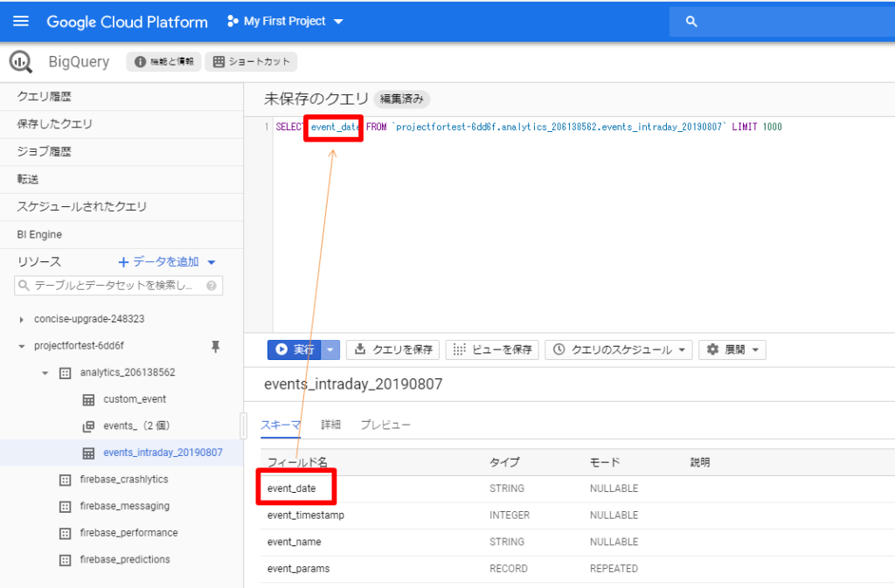Click the 編集済み edited status badge
The height and width of the screenshot is (588, 895).
point(402,100)
